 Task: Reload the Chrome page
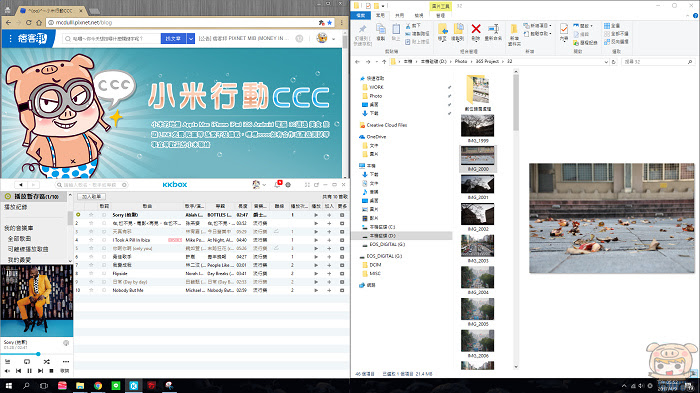click(29, 22)
